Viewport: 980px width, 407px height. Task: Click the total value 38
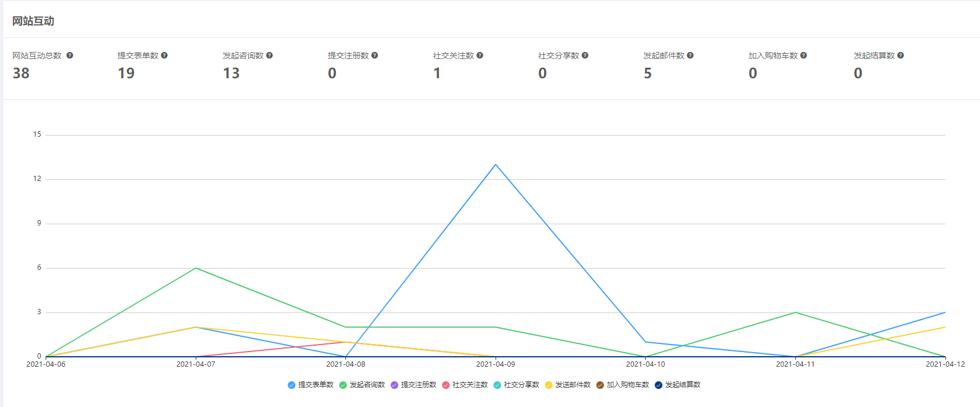click(21, 73)
